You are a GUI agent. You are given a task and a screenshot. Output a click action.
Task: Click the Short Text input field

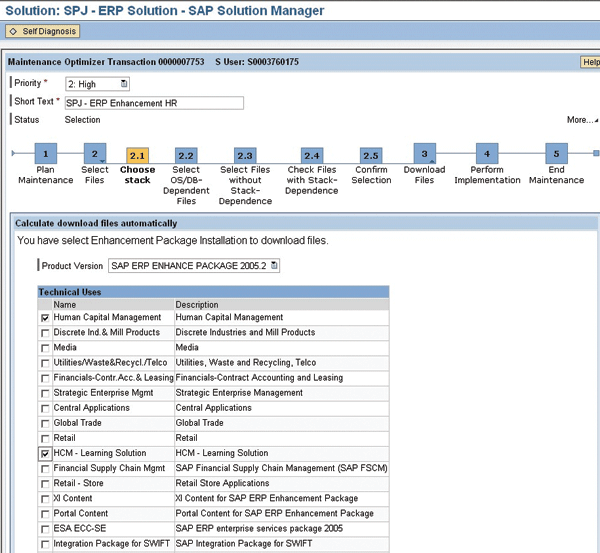click(x=154, y=103)
